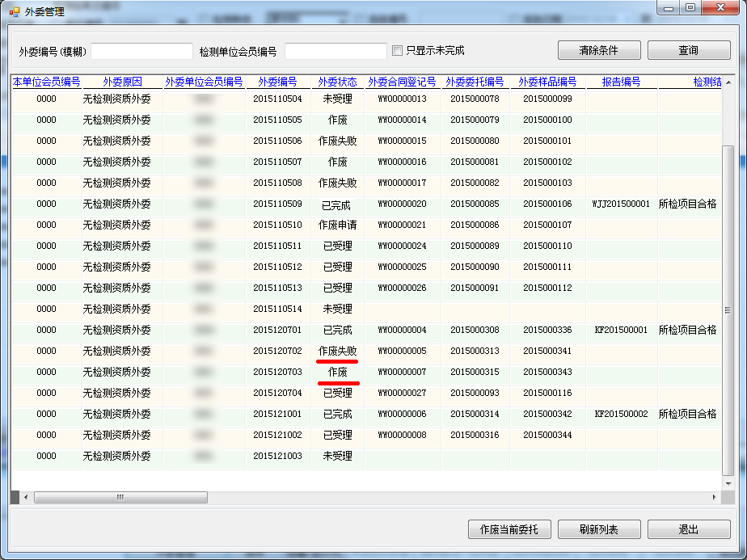Exit using the 退出 button

point(688,530)
